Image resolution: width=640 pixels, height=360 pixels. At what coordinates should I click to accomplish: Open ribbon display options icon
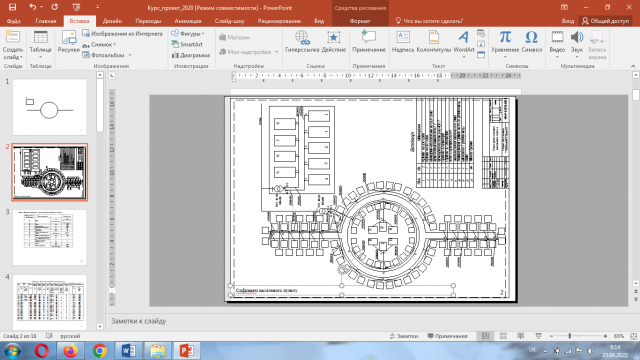564,7
